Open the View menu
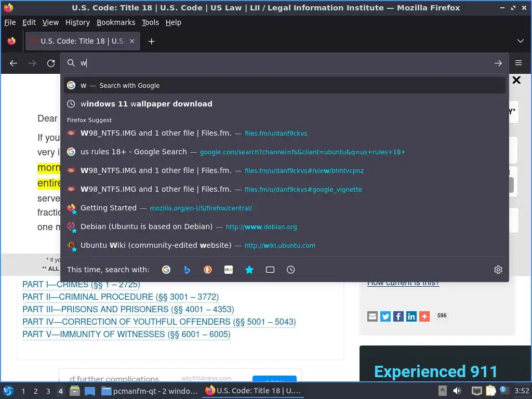Image resolution: width=532 pixels, height=399 pixels. (x=50, y=22)
